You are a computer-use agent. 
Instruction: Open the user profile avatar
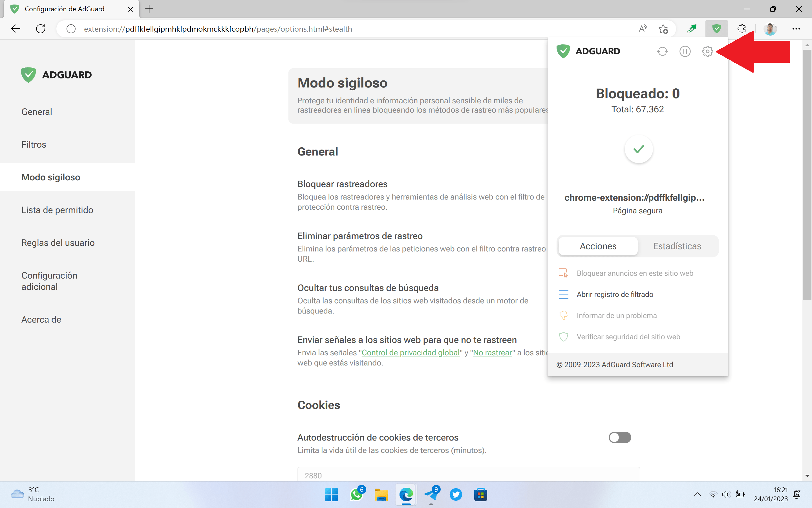click(770, 29)
